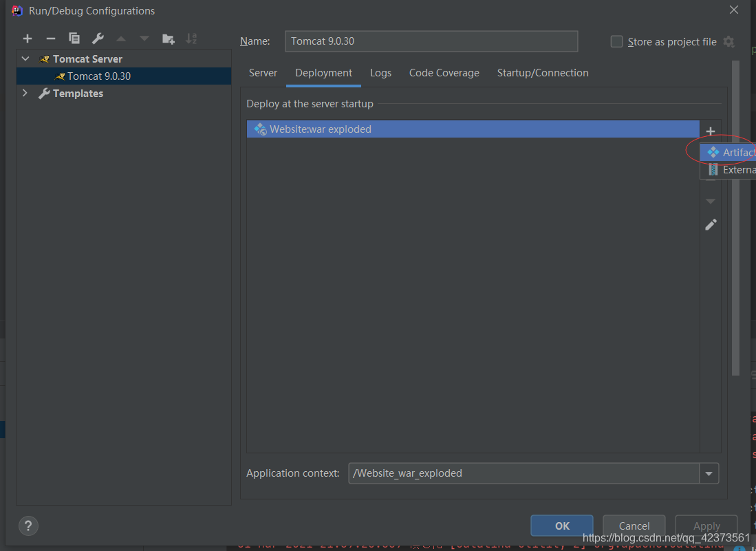Edit the selected artifact with pencil icon
Viewport: 756px width, 551px height.
[711, 225]
